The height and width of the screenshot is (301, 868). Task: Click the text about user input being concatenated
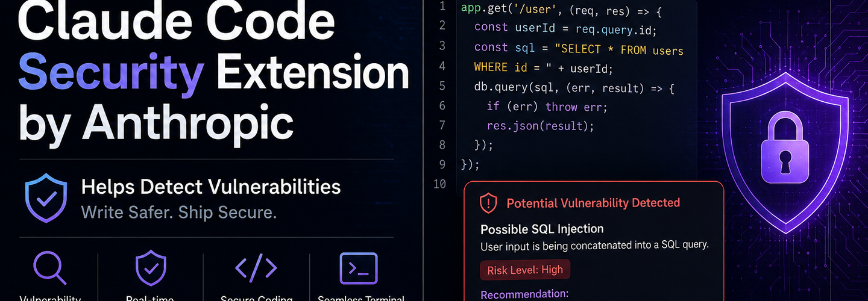point(594,246)
